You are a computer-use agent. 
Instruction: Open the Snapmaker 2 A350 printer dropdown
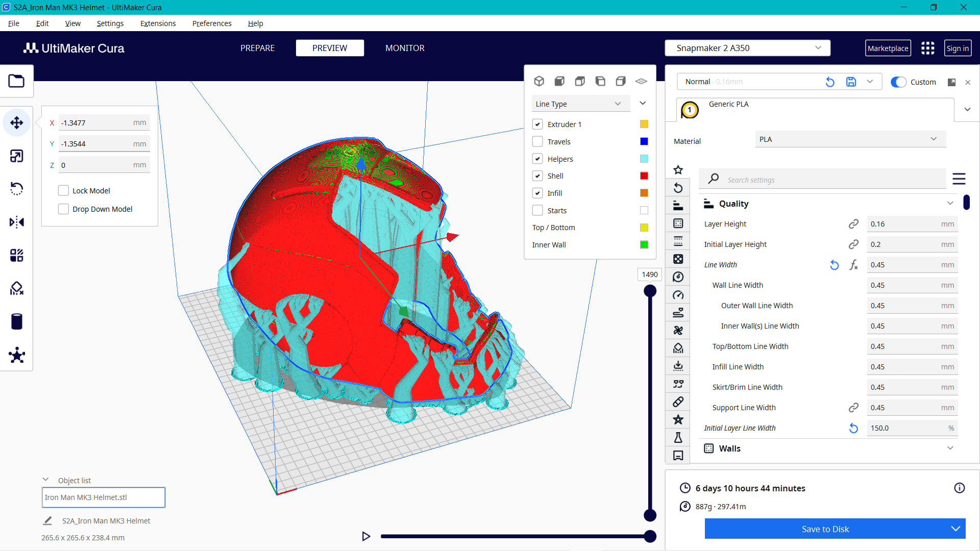[747, 47]
